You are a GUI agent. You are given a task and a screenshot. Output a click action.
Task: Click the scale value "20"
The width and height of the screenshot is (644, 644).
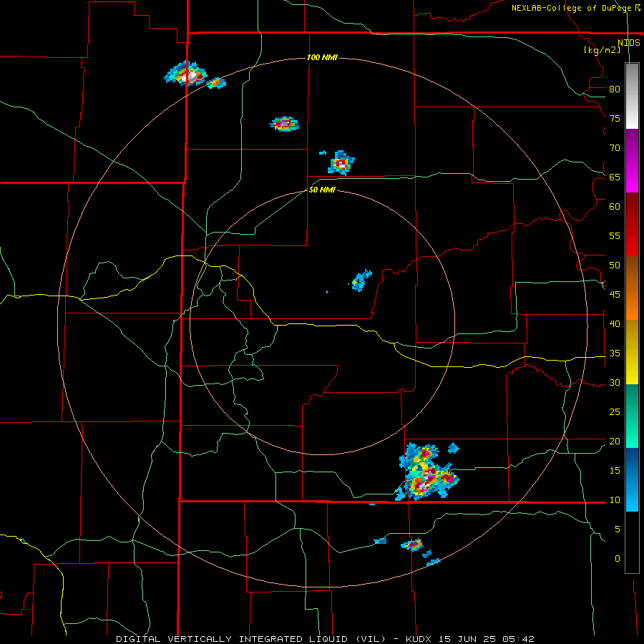(x=615, y=441)
